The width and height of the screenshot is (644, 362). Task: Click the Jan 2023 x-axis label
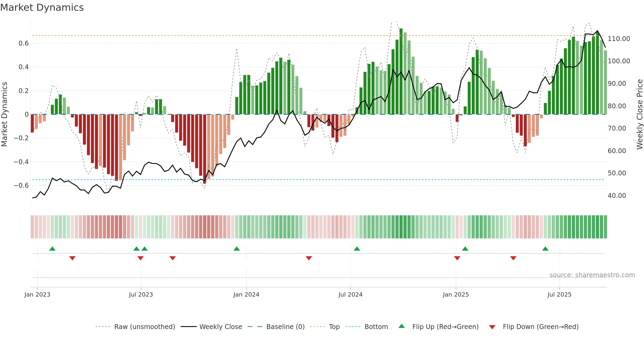point(37,294)
